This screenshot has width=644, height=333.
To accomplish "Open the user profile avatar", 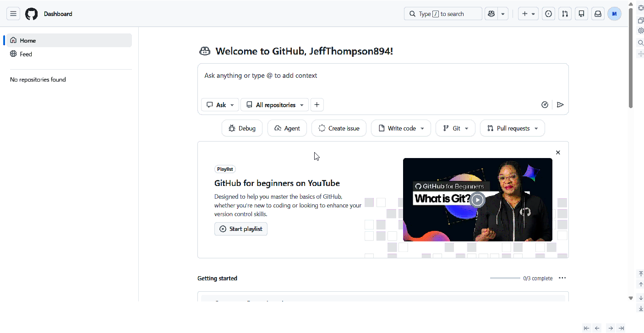I will pos(614,14).
